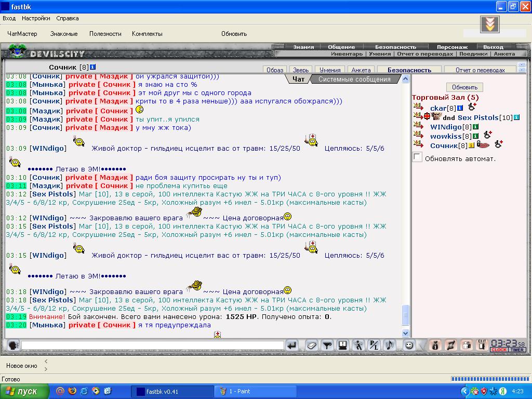Switch to 1 - Paint in taskbar
532x399 pixels.
255,391
